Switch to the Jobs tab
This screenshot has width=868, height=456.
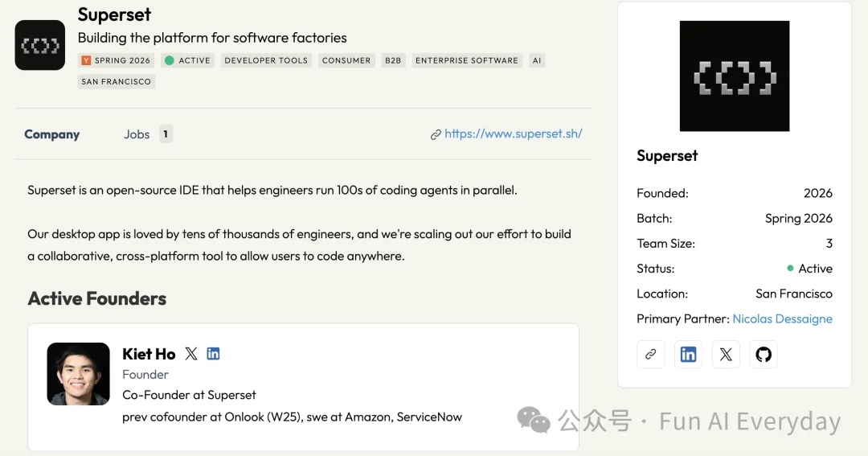click(137, 134)
